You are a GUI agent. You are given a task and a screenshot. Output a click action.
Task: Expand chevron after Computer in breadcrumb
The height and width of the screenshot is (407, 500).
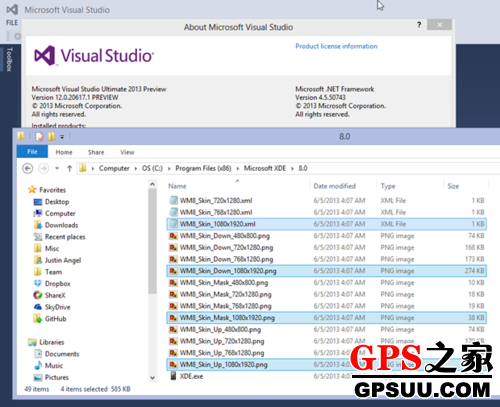(136, 169)
